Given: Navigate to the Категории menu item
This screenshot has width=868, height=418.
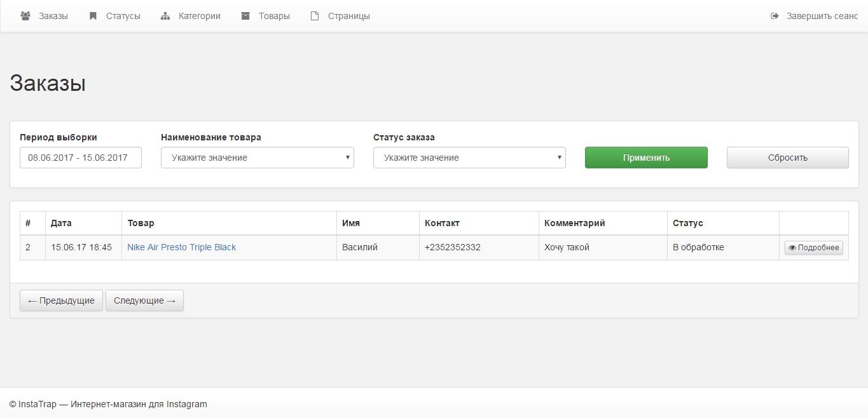Looking at the screenshot, I should pyautogui.click(x=199, y=16).
